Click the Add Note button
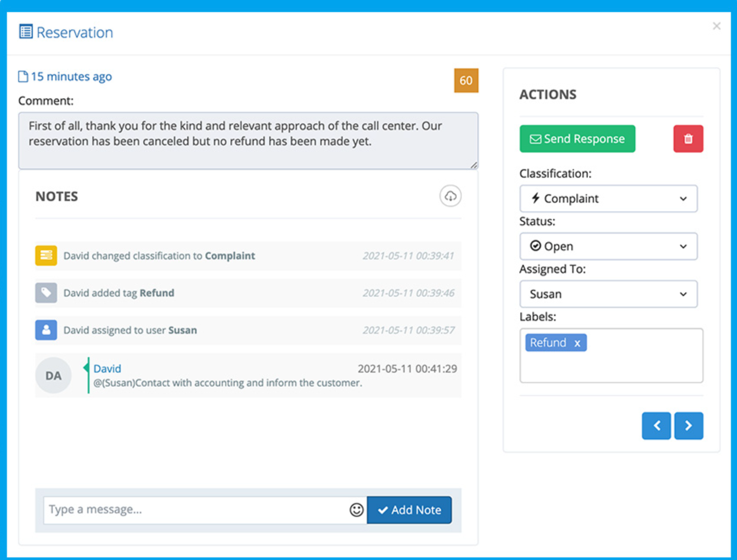This screenshot has height=560, width=737. click(x=409, y=510)
